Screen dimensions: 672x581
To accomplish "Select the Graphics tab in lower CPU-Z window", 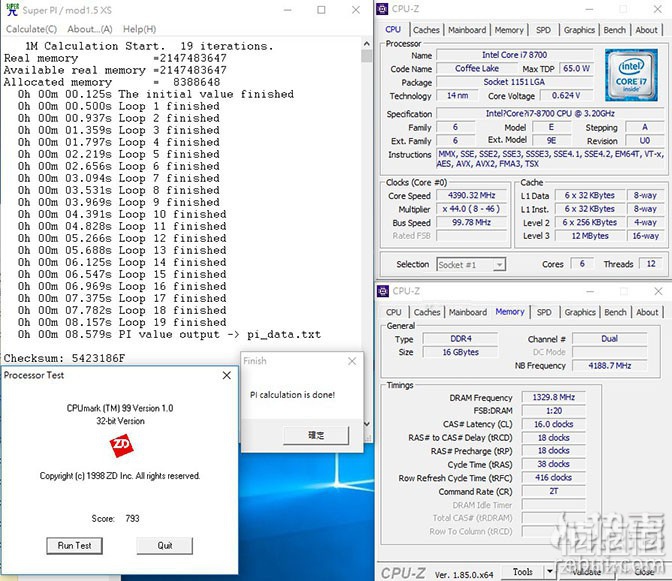I will 580,312.
